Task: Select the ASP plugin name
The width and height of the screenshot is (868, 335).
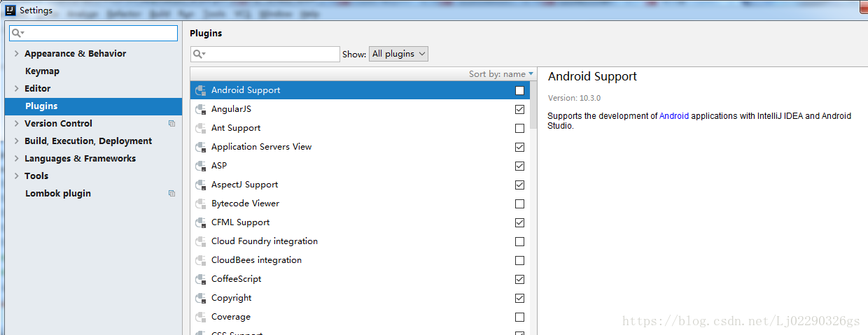Action: pyautogui.click(x=219, y=166)
